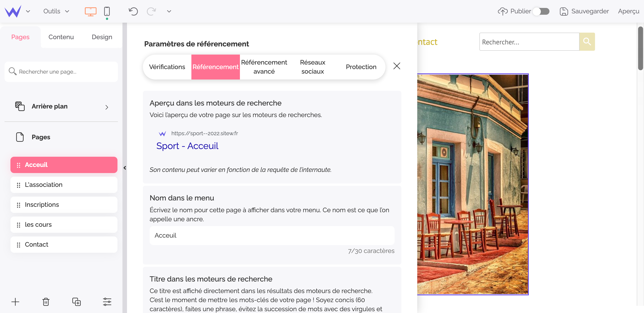Click the mobile view icon

tap(107, 11)
